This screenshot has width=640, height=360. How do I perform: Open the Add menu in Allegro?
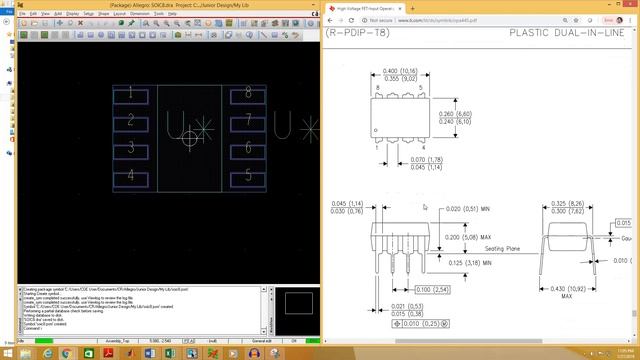click(x=58, y=14)
